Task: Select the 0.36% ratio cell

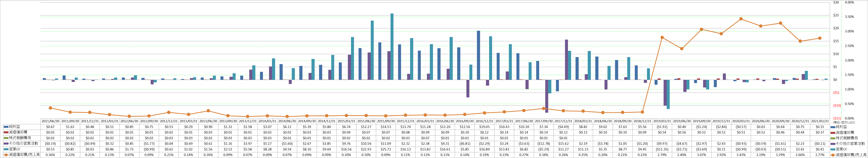Action: [50, 155]
